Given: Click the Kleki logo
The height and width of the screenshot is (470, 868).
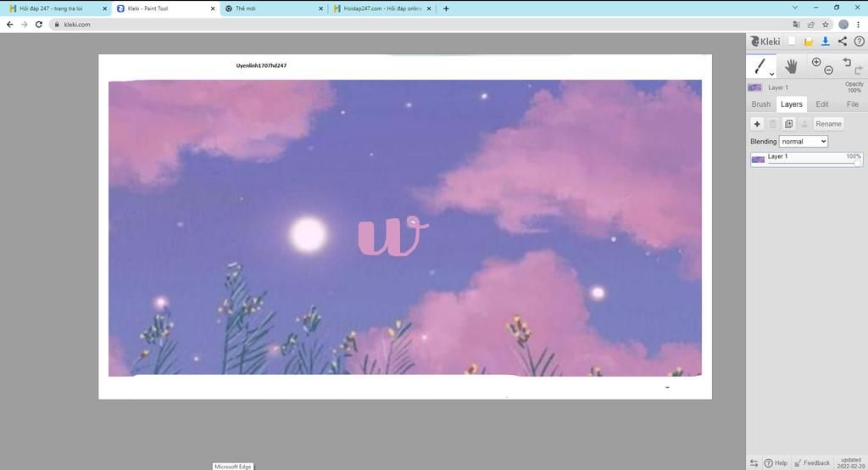Looking at the screenshot, I should tap(765, 42).
